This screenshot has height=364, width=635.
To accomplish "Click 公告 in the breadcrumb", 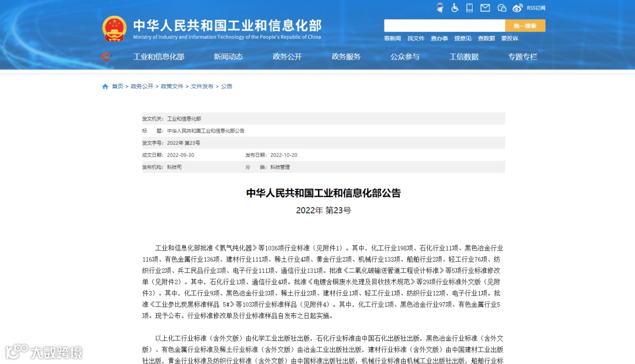I will 227,86.
